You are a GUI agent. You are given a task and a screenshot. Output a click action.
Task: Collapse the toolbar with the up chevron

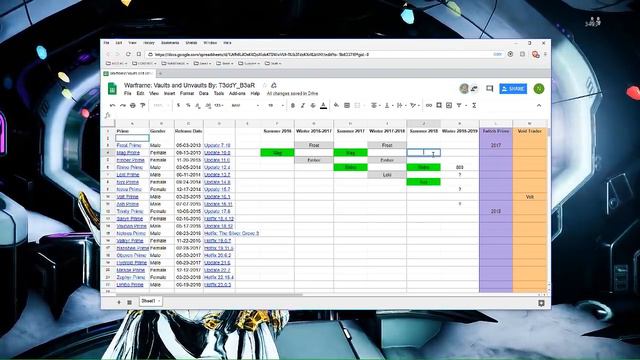coord(539,105)
